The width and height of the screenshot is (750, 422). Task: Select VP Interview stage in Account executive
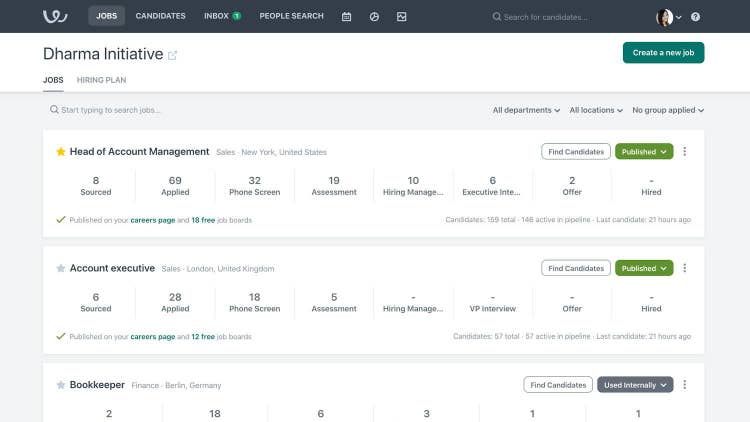493,302
